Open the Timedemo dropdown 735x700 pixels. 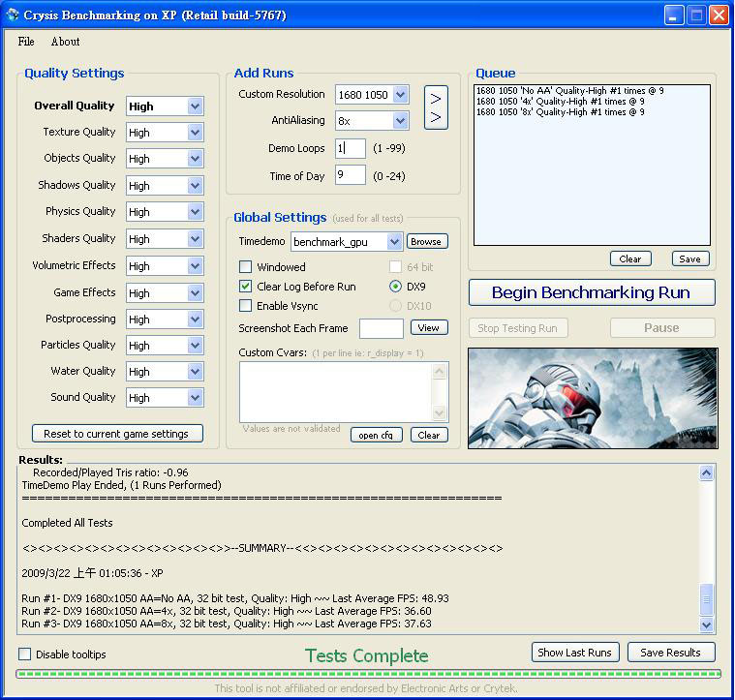coord(395,242)
